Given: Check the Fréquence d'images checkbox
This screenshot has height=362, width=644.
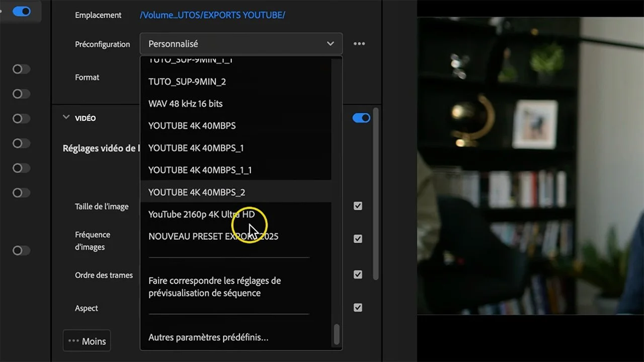Looking at the screenshot, I should tap(358, 239).
